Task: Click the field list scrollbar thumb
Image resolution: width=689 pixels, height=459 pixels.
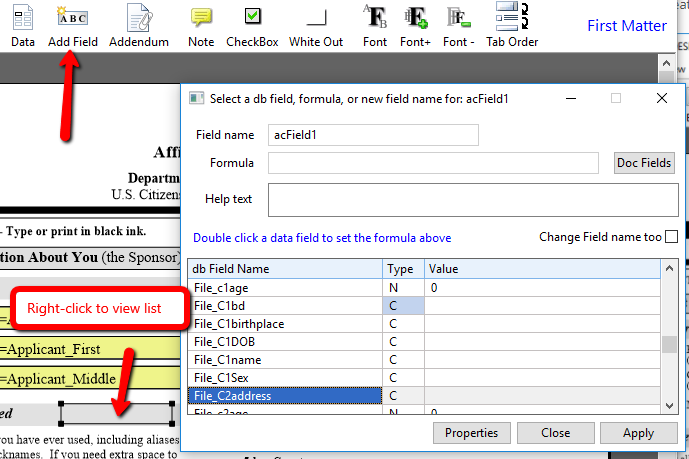Action: click(669, 344)
